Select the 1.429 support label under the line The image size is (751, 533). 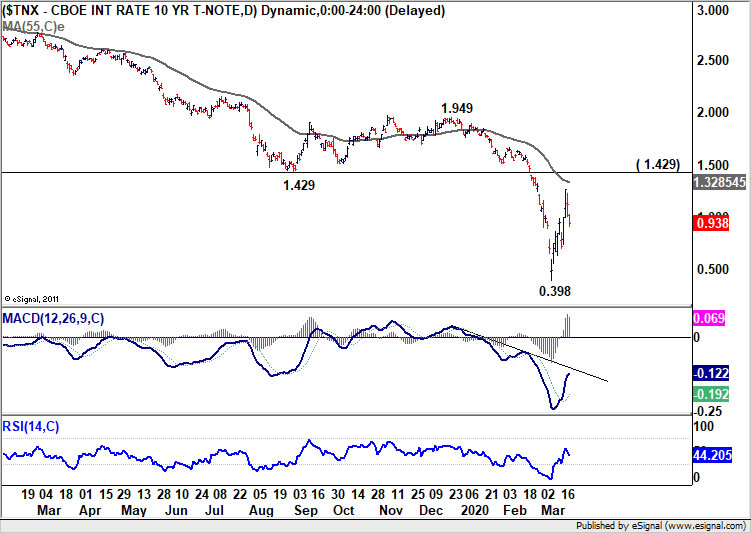(x=299, y=185)
